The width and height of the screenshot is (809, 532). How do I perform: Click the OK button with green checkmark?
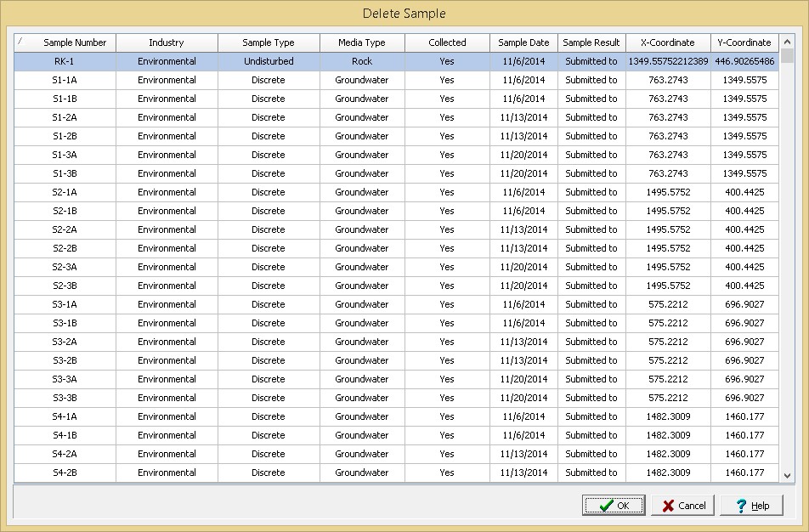tap(613, 505)
